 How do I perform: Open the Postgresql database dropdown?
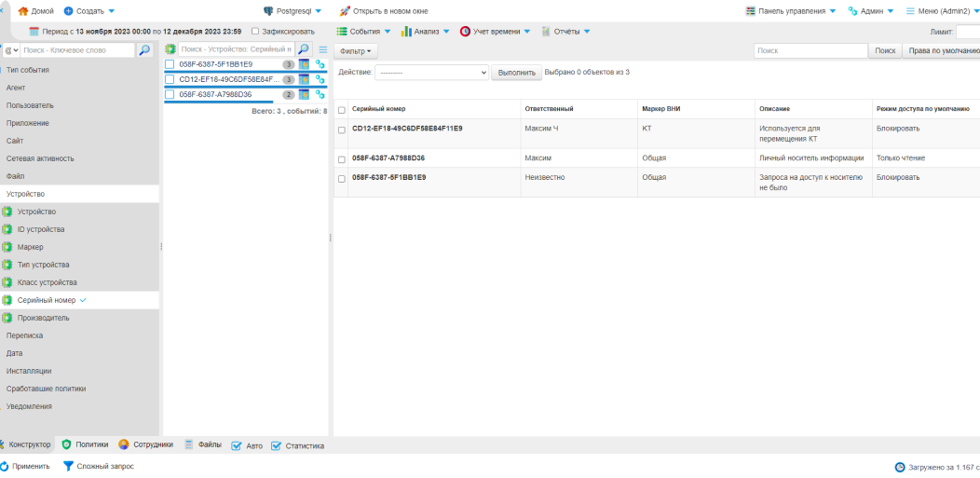[293, 11]
